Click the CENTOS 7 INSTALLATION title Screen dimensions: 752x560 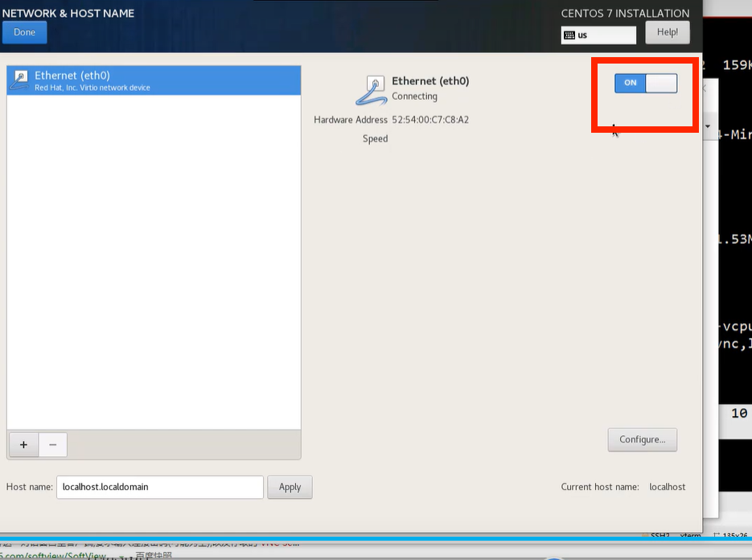(x=625, y=14)
